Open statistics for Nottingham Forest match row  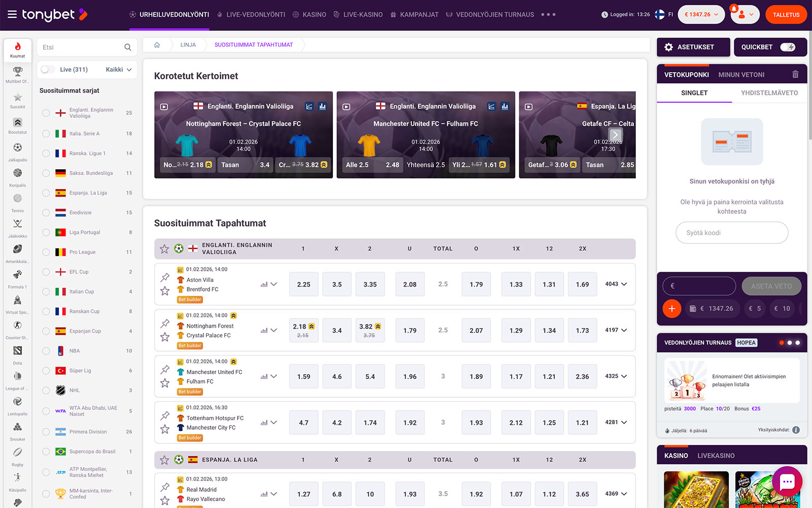264,330
